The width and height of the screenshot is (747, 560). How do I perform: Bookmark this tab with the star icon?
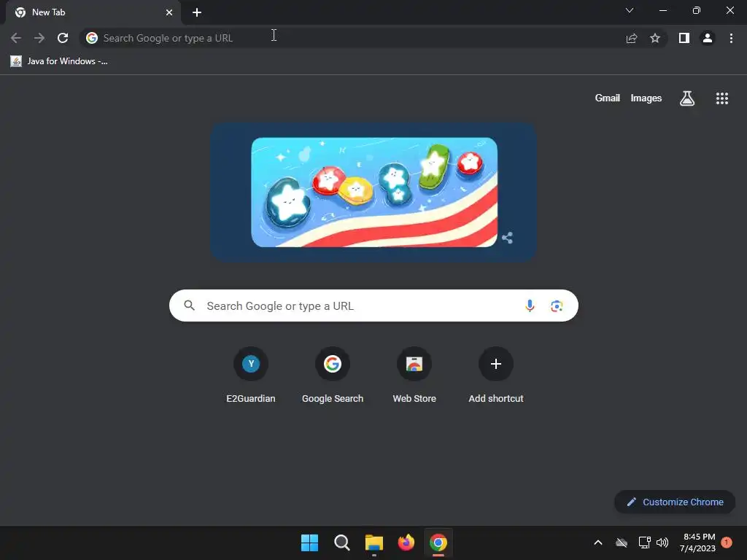point(655,38)
